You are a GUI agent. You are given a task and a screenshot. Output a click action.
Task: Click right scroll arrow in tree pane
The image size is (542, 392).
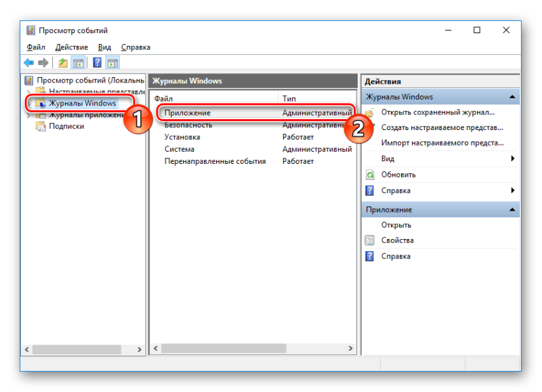[140, 349]
